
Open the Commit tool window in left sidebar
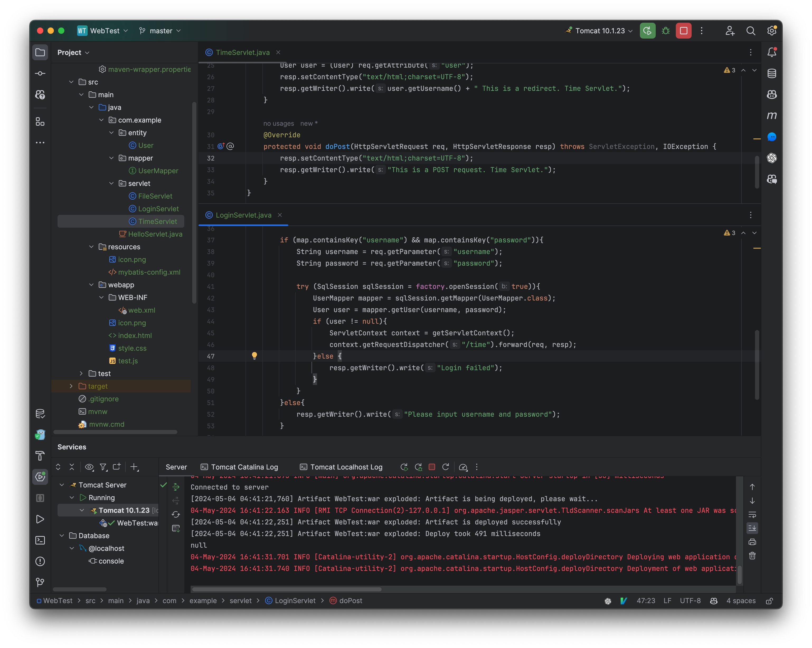click(x=40, y=73)
